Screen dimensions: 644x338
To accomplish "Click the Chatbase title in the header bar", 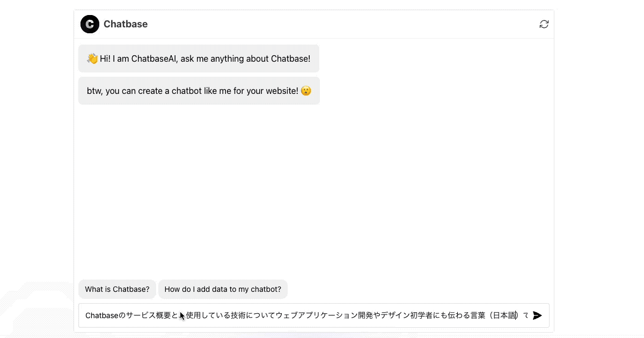I will pyautogui.click(x=126, y=24).
